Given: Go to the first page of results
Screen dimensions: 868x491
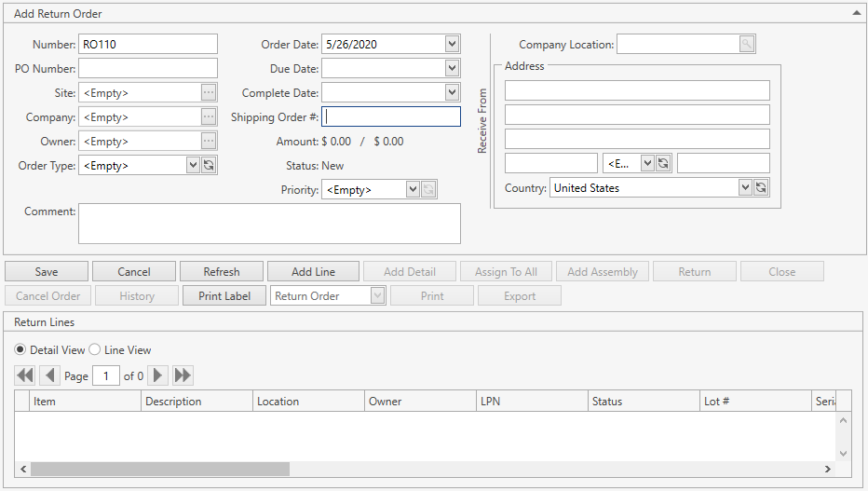Looking at the screenshot, I should [x=25, y=375].
